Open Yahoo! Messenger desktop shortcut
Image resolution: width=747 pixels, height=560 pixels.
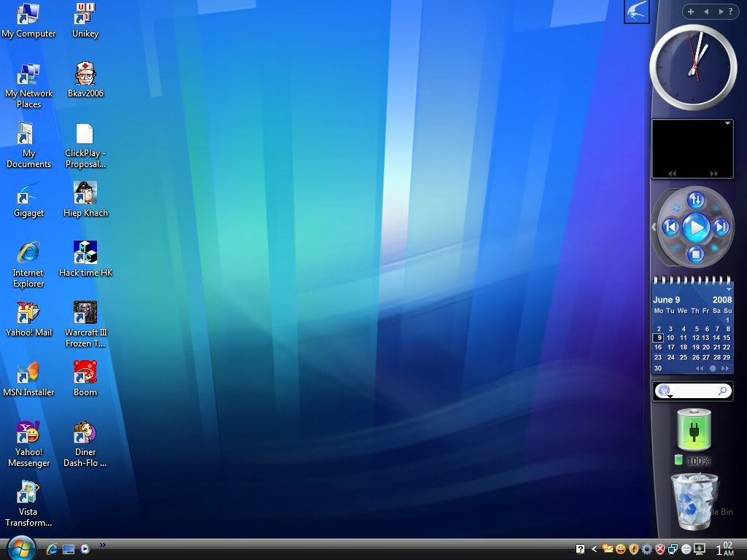coord(28,444)
